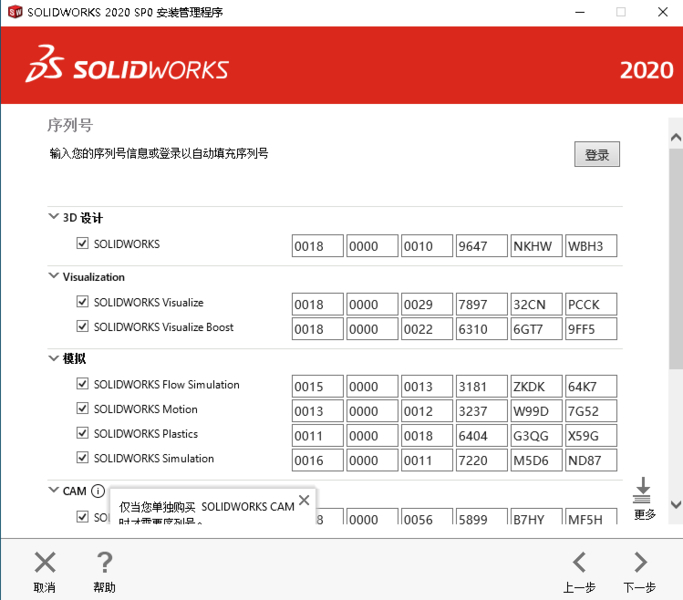Open Help question mark icon
The image size is (683, 600).
(x=105, y=562)
